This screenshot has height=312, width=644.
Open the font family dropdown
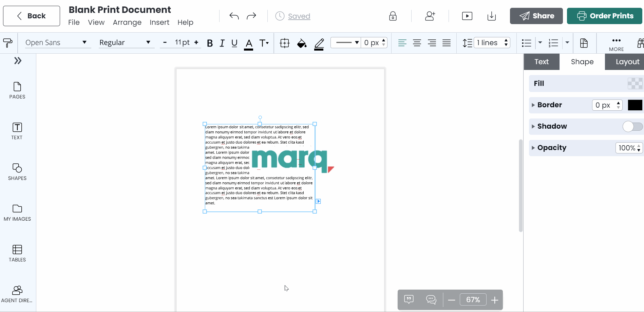(57, 43)
